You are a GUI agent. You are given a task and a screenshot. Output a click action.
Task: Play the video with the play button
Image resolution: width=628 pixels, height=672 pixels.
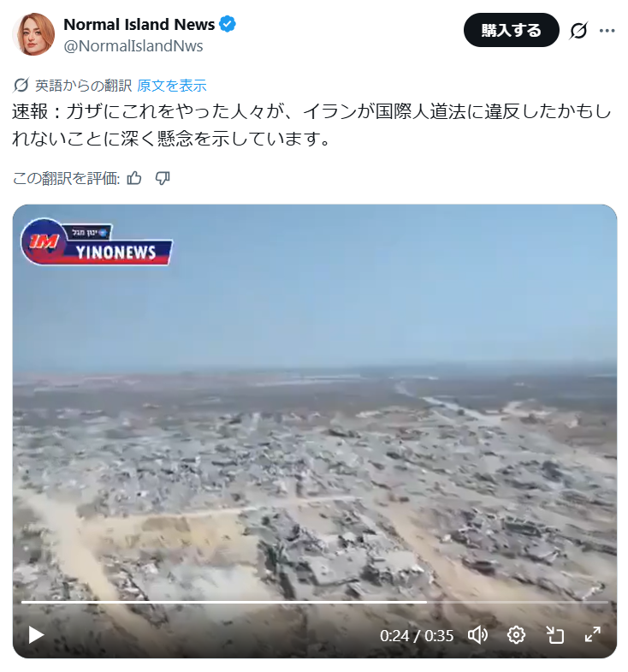[x=36, y=634]
